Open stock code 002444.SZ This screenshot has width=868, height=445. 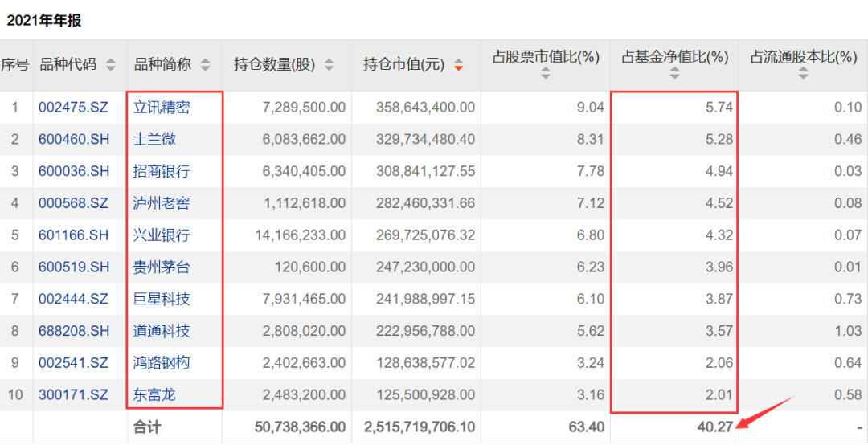point(73,300)
